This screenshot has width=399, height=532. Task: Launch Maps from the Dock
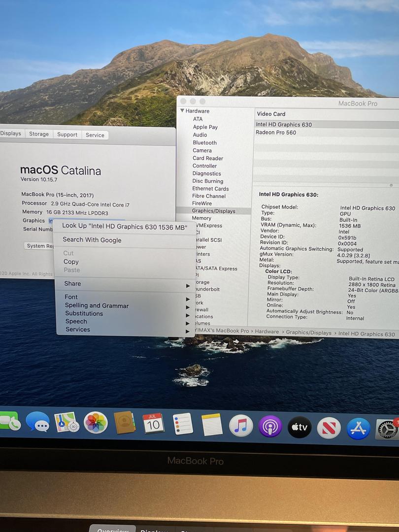tap(66, 422)
